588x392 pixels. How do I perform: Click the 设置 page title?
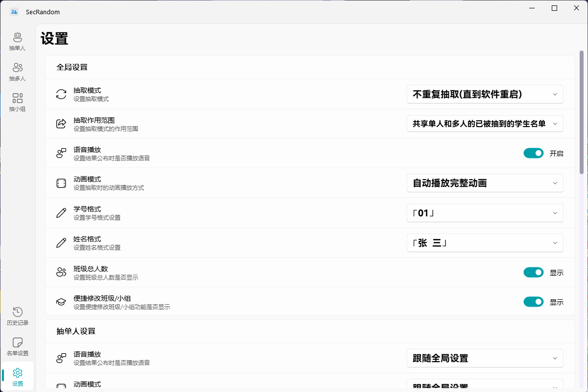(54, 39)
